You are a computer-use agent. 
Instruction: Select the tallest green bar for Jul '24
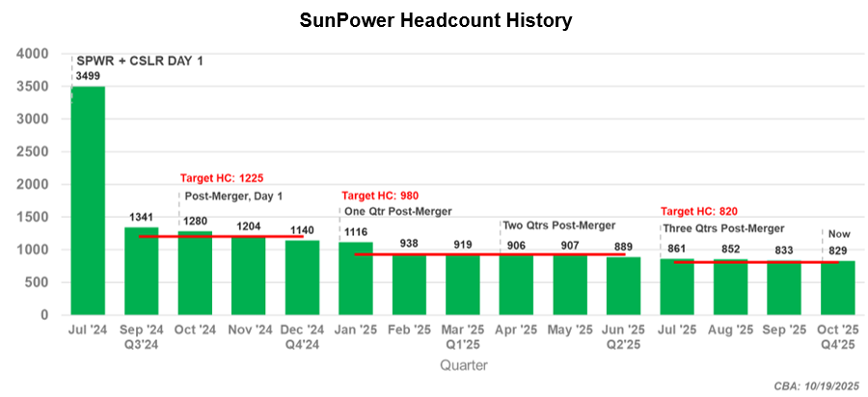point(88,200)
